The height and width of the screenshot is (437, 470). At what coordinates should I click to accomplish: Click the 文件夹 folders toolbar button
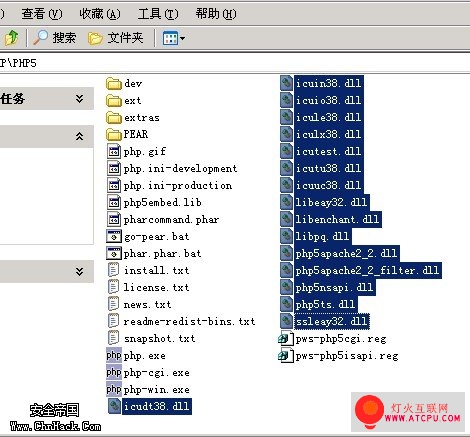point(116,38)
